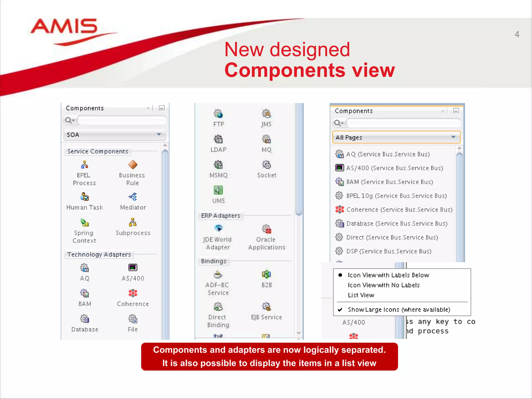Viewport: 532px width, 399px height.
Task: Select the Mediator component icon
Action: 133,197
